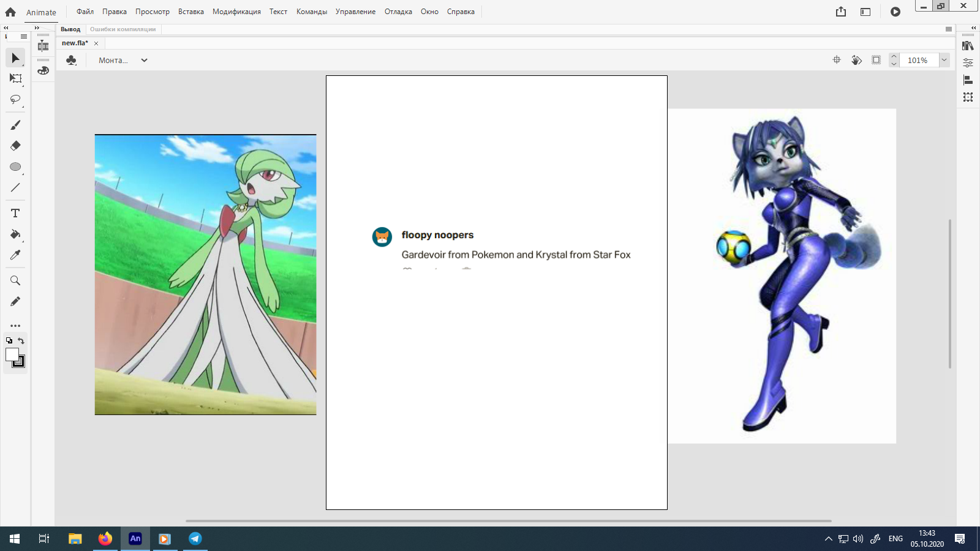
Task: Switch to the Ошибки компиляции tab
Action: coord(123,29)
